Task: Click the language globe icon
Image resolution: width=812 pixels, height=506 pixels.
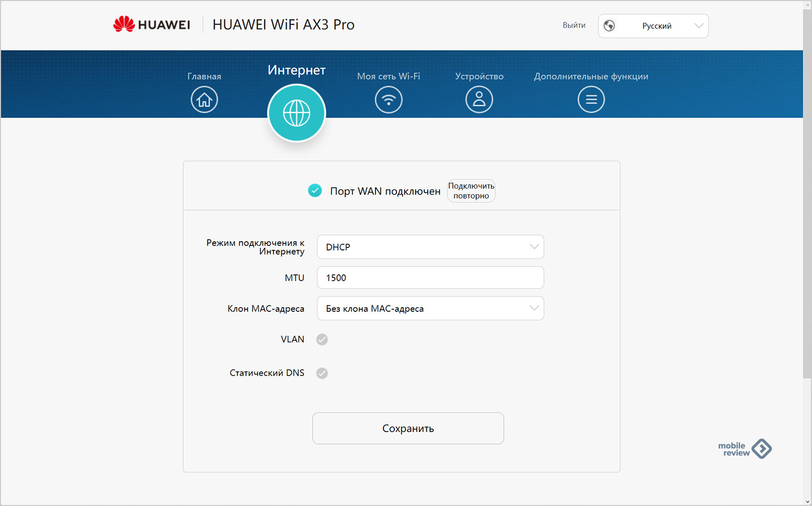Action: (x=610, y=26)
